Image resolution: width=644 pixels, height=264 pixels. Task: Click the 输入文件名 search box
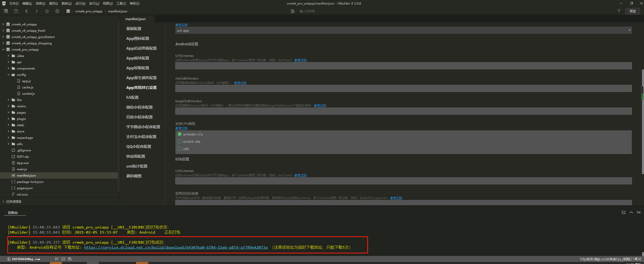(307, 11)
